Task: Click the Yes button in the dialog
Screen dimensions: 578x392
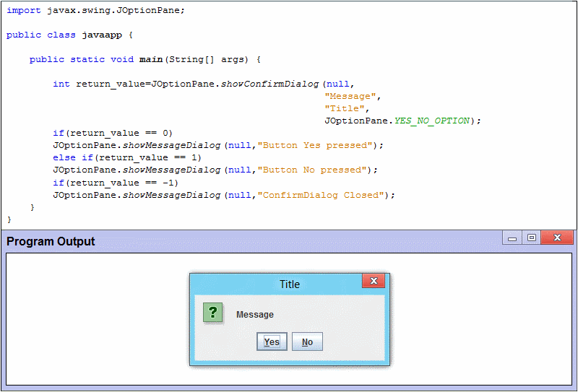Action: click(272, 341)
